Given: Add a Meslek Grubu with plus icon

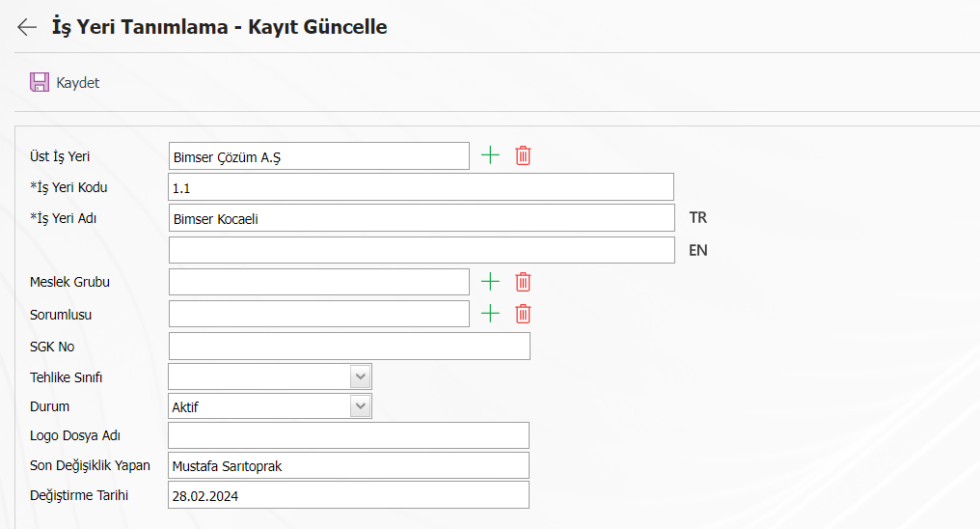Looking at the screenshot, I should 491,281.
